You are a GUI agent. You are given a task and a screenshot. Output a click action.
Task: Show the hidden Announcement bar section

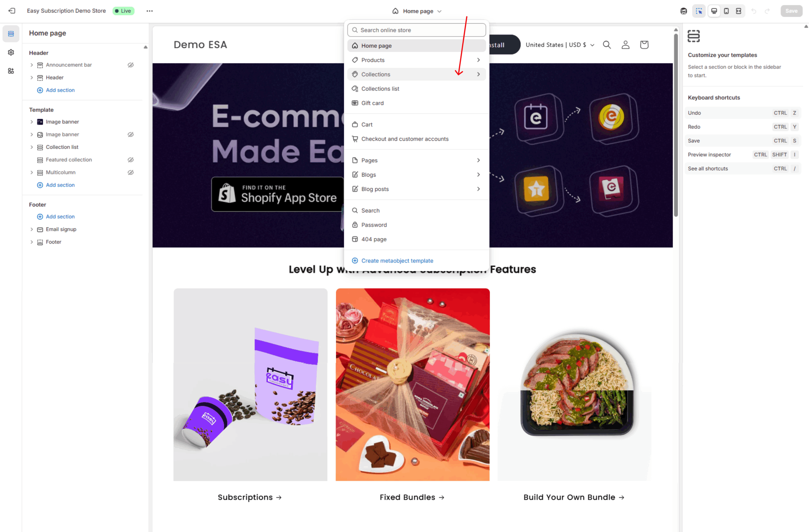coord(131,65)
